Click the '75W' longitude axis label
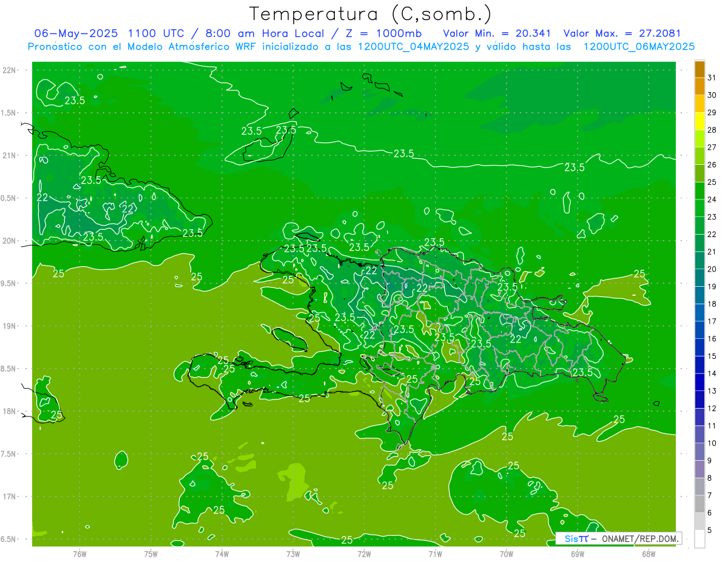 click(151, 554)
